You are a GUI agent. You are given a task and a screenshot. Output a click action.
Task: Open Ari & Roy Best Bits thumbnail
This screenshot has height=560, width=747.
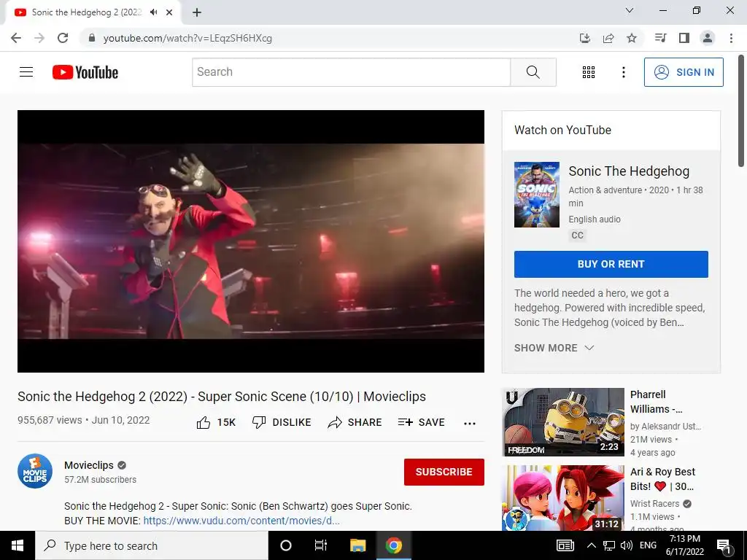point(563,497)
